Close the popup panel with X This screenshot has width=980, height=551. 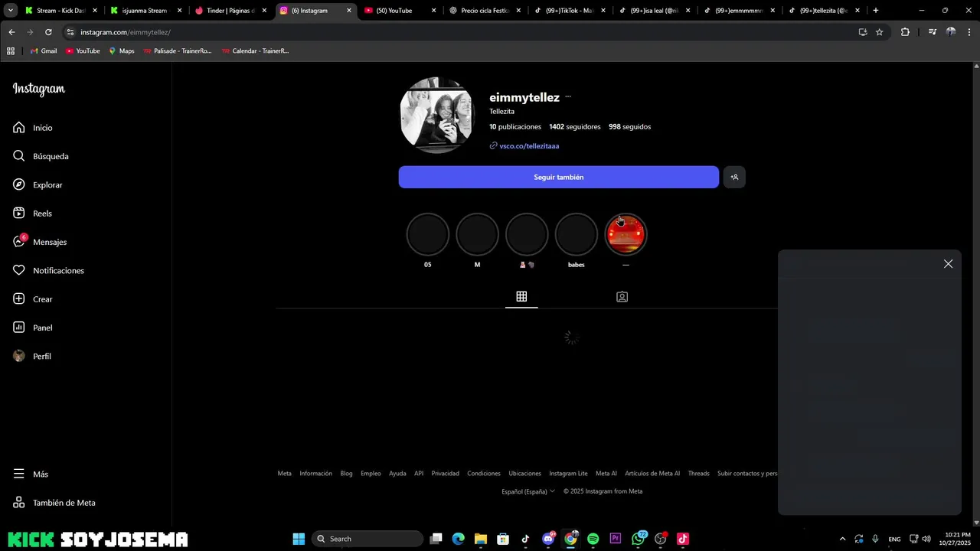click(x=948, y=264)
